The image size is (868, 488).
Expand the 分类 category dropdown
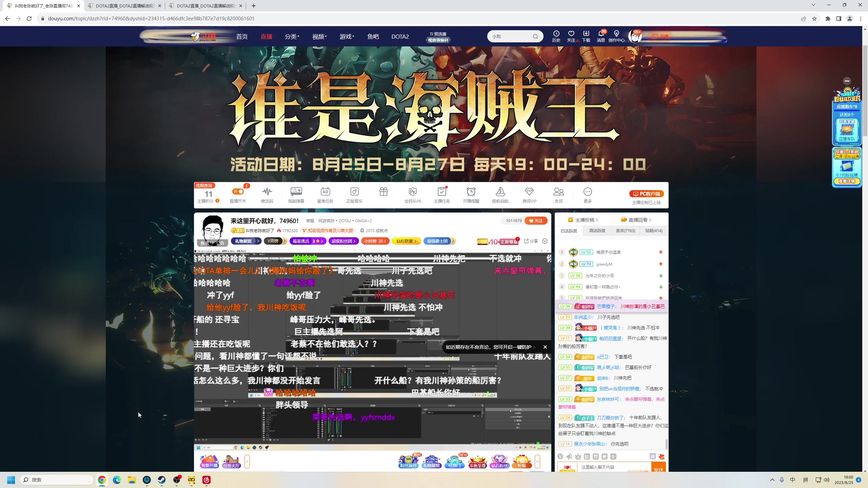point(292,36)
